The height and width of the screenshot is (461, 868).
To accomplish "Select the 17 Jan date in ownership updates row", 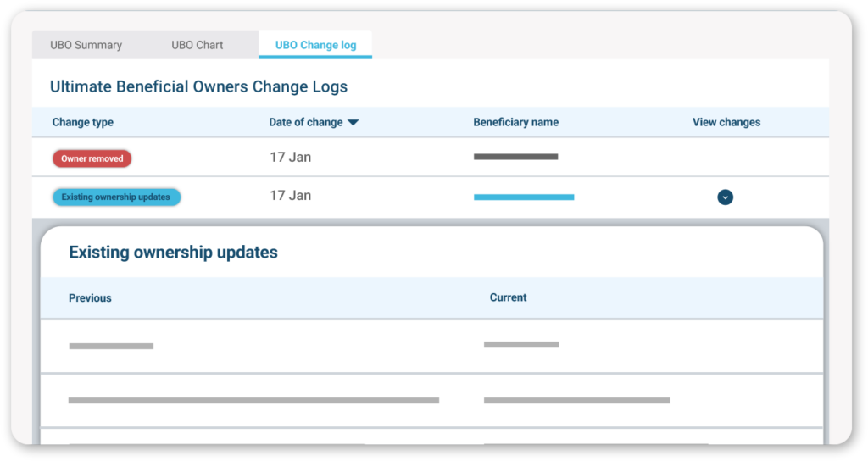I will click(290, 196).
